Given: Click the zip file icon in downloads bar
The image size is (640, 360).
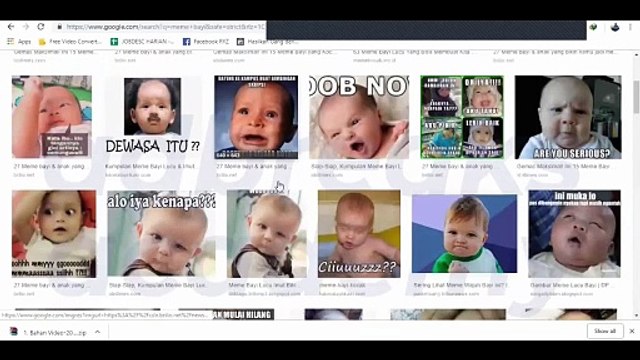Looking at the screenshot, I should tap(13, 331).
